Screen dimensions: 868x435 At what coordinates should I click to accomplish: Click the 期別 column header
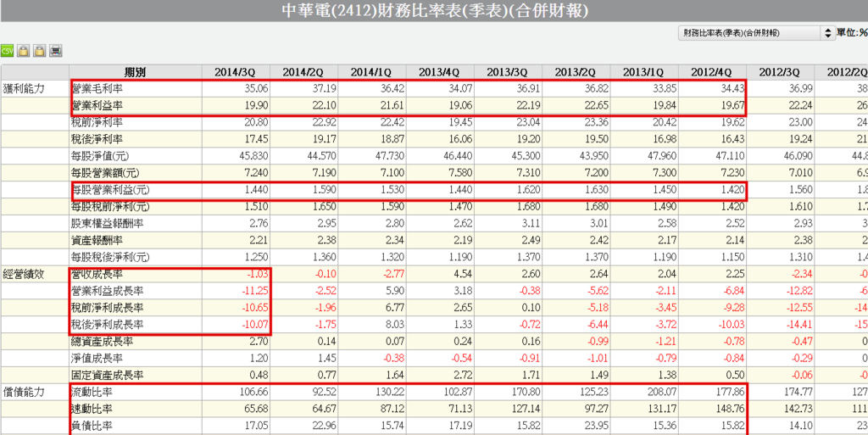[x=135, y=72]
